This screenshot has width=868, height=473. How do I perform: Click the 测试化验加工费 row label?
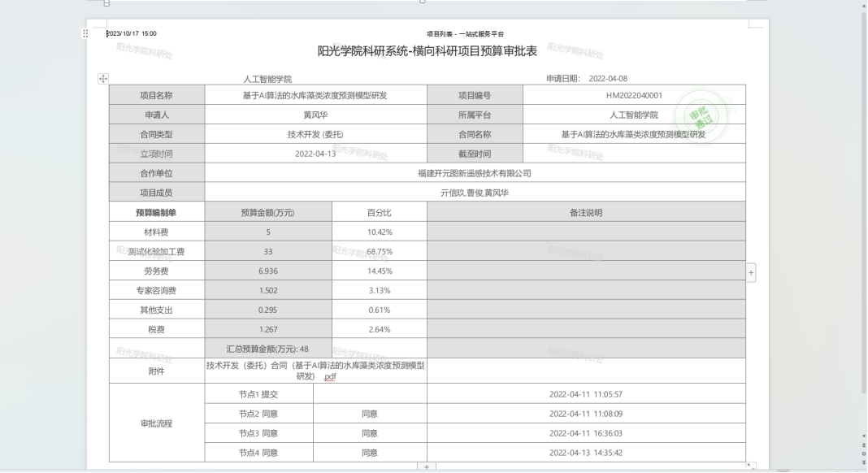(x=157, y=251)
